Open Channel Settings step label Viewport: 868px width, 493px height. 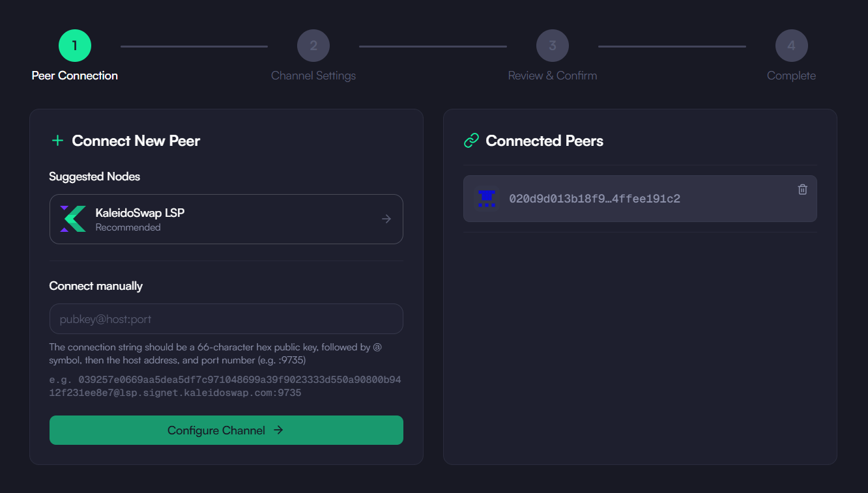[x=313, y=76]
